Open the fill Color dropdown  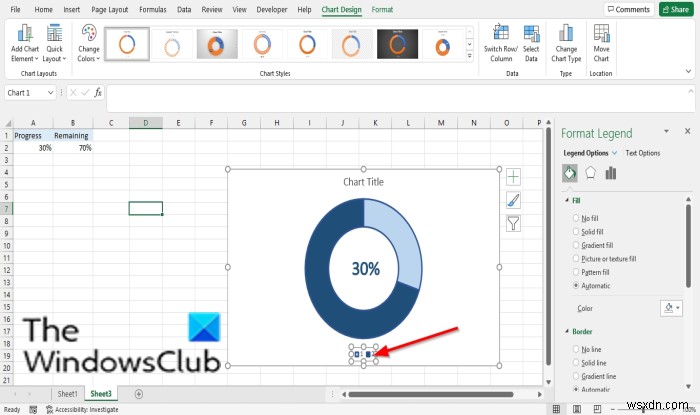click(x=671, y=308)
